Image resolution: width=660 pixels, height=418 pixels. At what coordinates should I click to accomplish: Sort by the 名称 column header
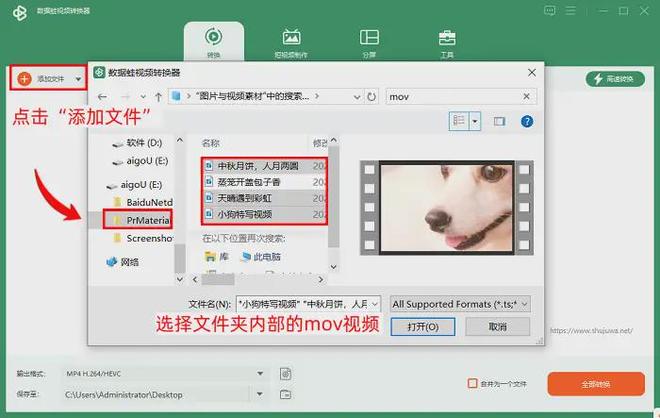(x=210, y=143)
